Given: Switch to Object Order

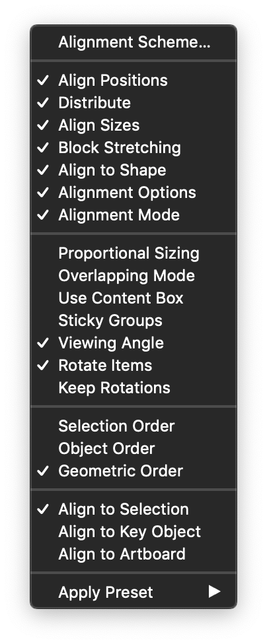Looking at the screenshot, I should (133, 449).
